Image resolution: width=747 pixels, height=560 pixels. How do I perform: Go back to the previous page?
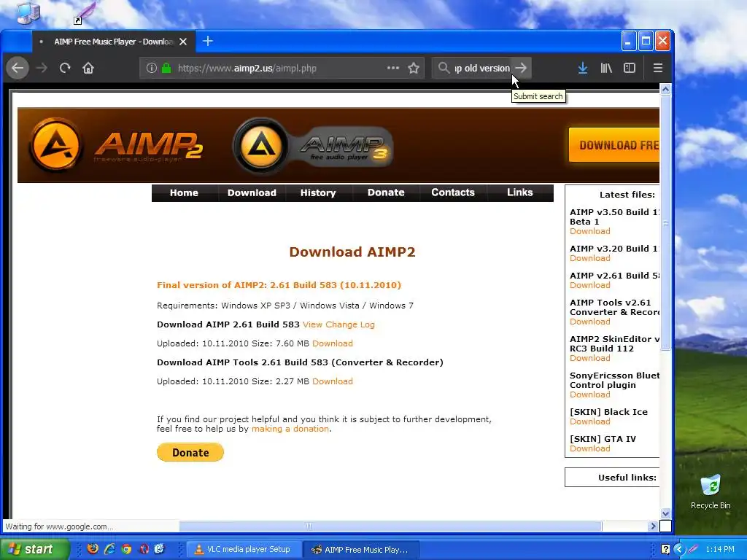click(x=18, y=68)
